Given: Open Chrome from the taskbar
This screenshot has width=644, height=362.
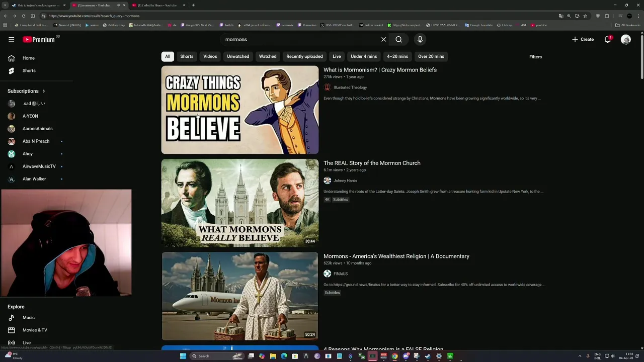Looking at the screenshot, I should (x=394, y=356).
